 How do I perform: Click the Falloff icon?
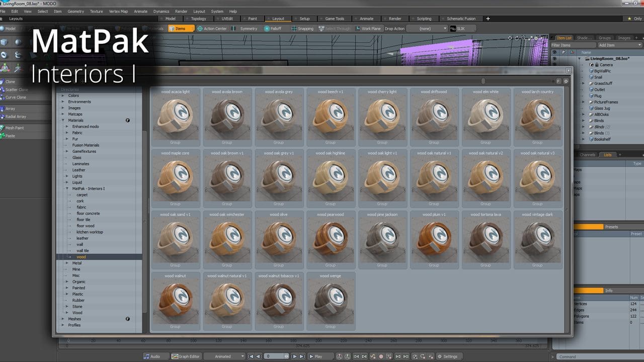click(x=267, y=29)
